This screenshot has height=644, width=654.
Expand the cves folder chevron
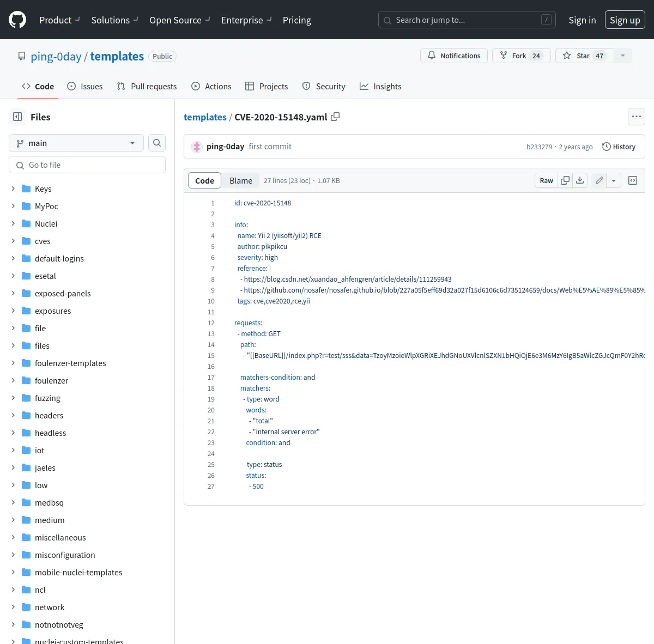(13, 241)
